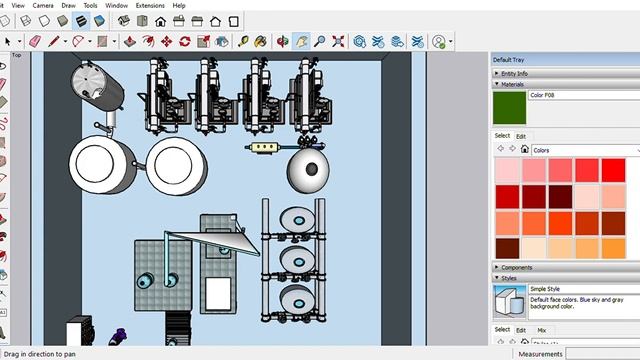Image resolution: width=640 pixels, height=360 pixels.
Task: Open account icon dropdown arrow
Action: (x=450, y=41)
